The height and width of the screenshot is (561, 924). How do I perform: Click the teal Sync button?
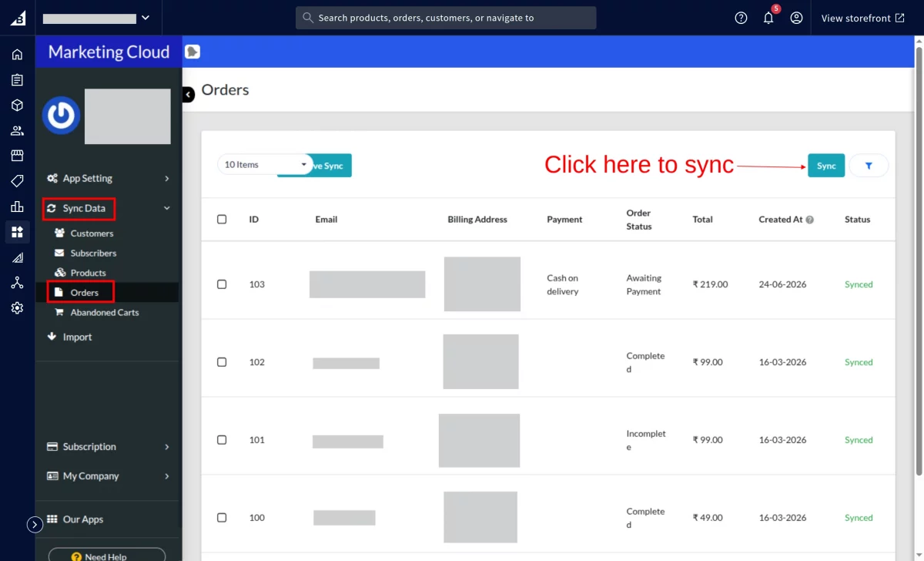point(826,166)
